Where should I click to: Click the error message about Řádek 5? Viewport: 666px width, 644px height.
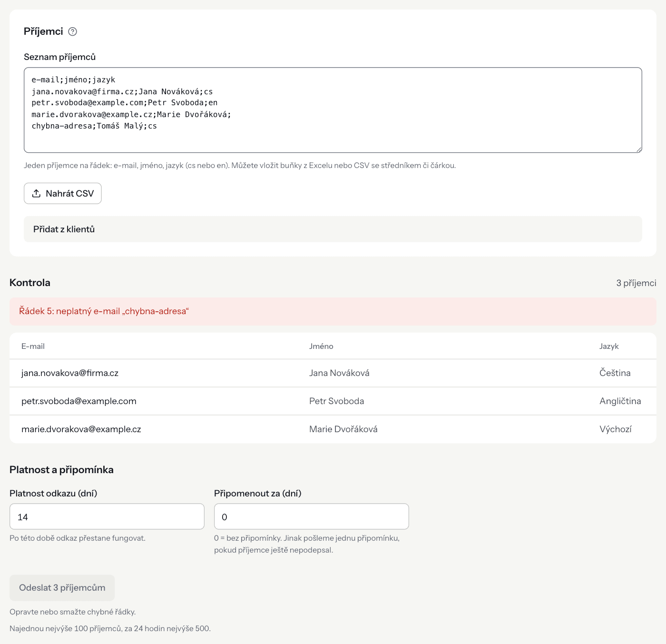click(333, 311)
